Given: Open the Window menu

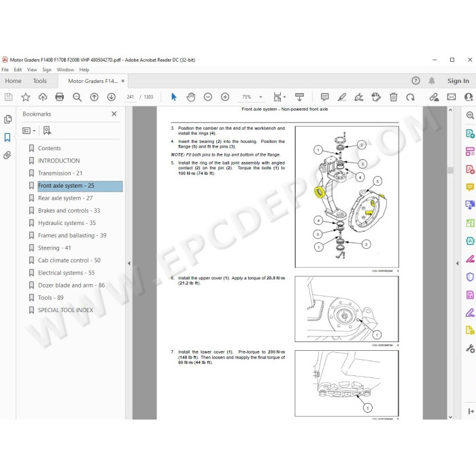Looking at the screenshot, I should (x=65, y=69).
